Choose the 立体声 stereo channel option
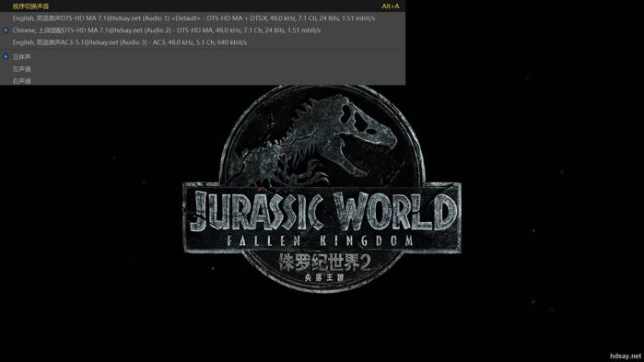The height and width of the screenshot is (362, 644). 203,56
